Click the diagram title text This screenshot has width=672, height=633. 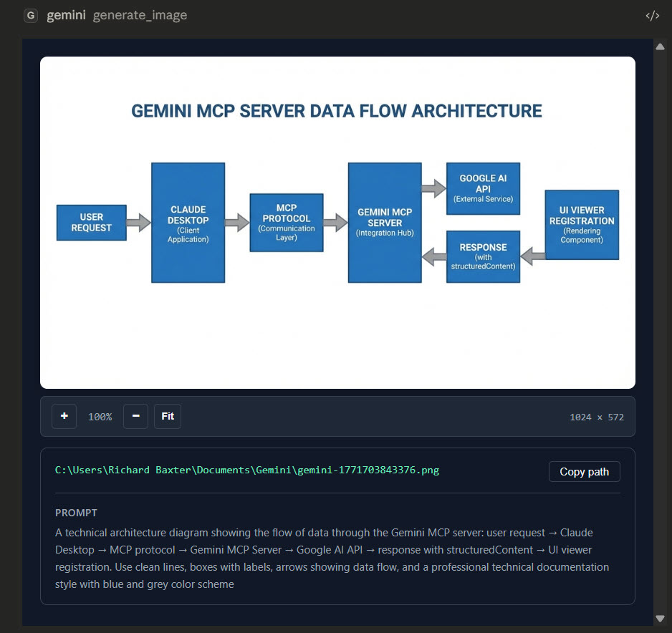[337, 111]
